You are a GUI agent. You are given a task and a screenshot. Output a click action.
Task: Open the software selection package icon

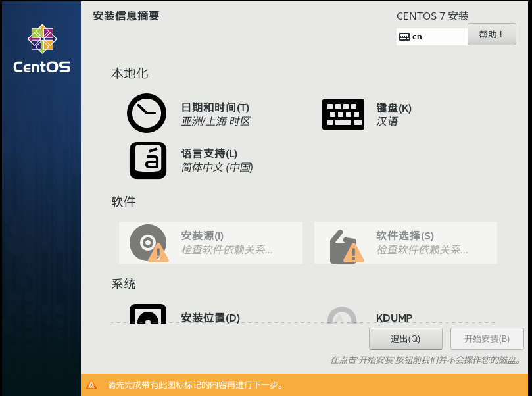(347, 247)
